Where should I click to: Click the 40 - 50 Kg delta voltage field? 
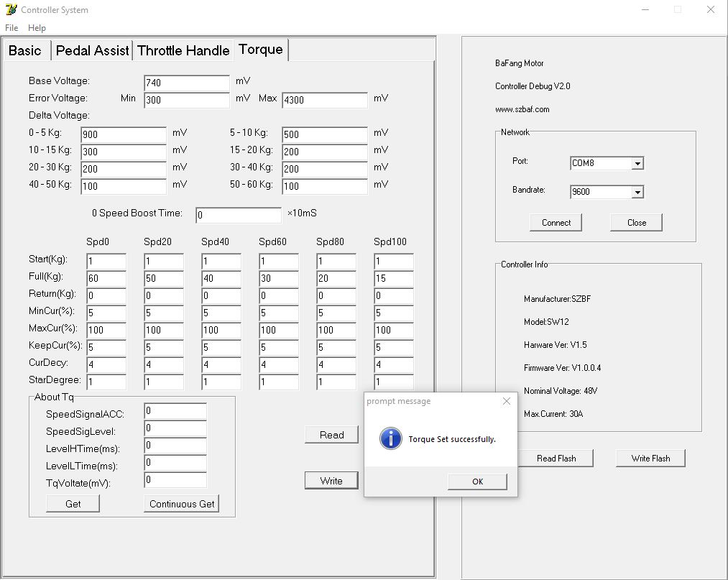(124, 186)
